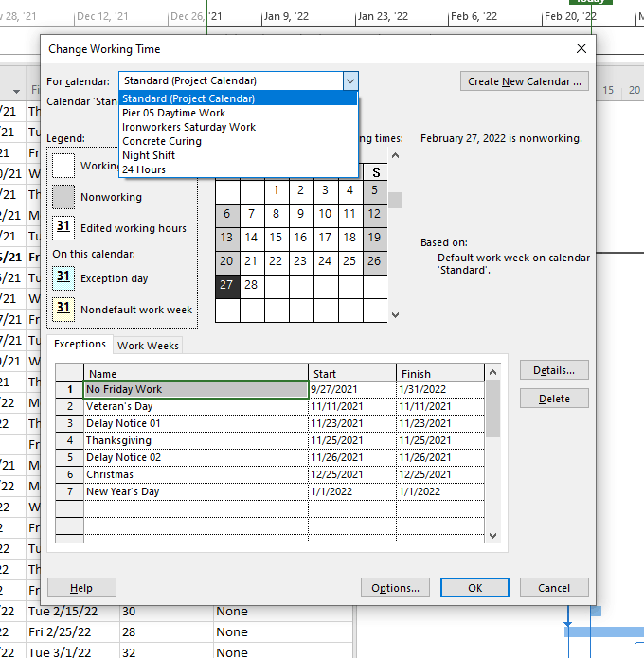Open the Options dialog

395,588
